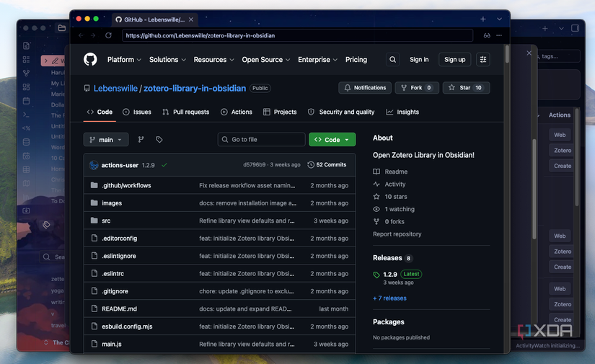Expand the Open Source menu
The width and height of the screenshot is (595, 364).
pos(266,60)
